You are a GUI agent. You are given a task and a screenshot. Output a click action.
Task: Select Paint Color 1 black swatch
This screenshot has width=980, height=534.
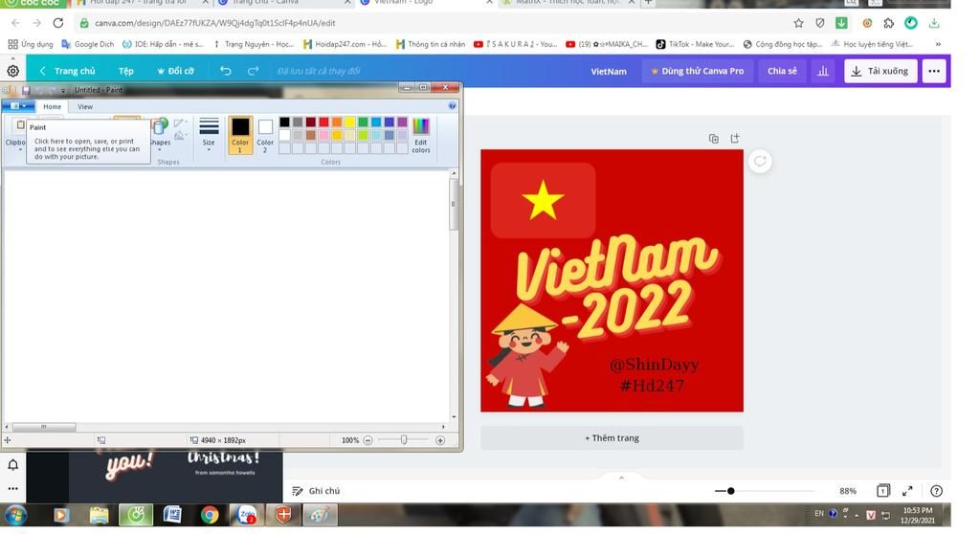click(x=240, y=134)
